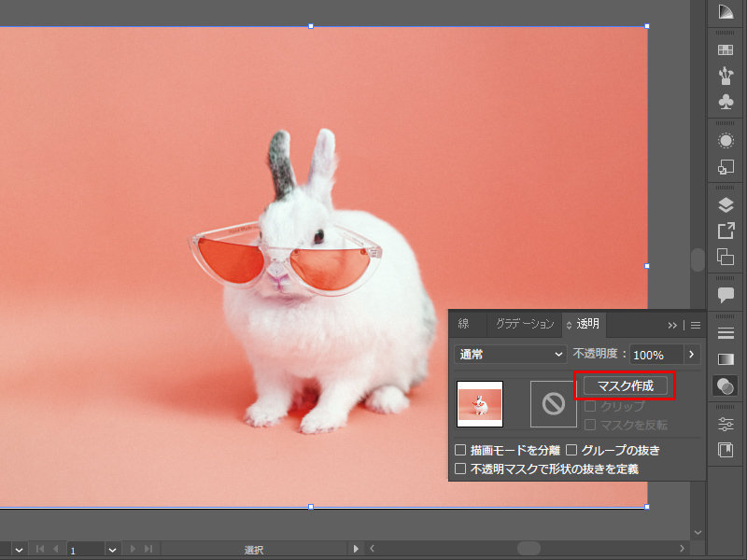Click the rabbit object thumbnail in Transparency panel
The height and width of the screenshot is (560, 747).
click(479, 402)
